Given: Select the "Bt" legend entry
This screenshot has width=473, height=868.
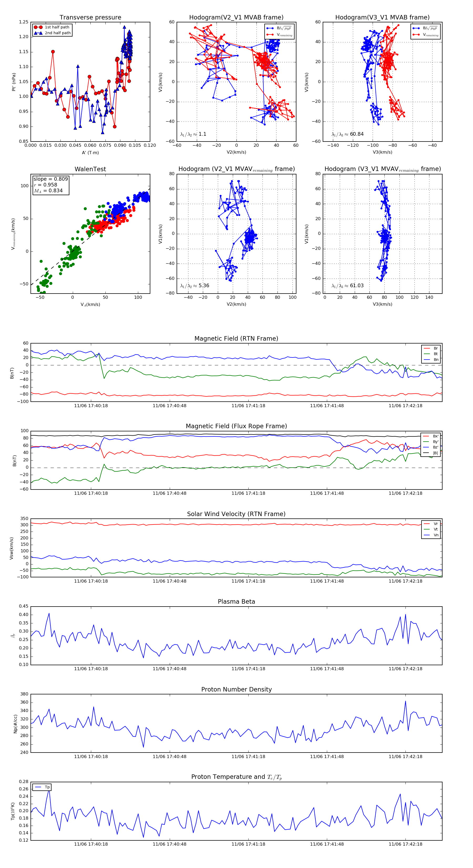Looking at the screenshot, I should pos(431,354).
